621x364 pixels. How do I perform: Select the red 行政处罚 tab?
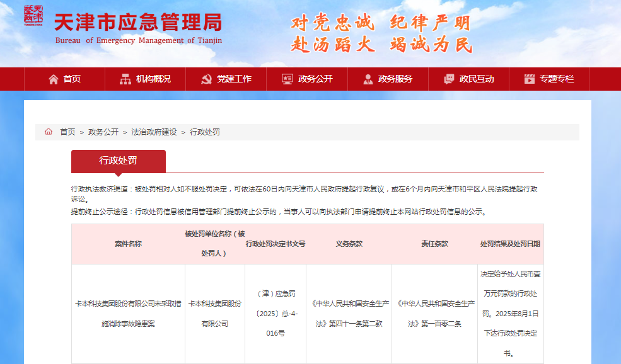click(119, 161)
